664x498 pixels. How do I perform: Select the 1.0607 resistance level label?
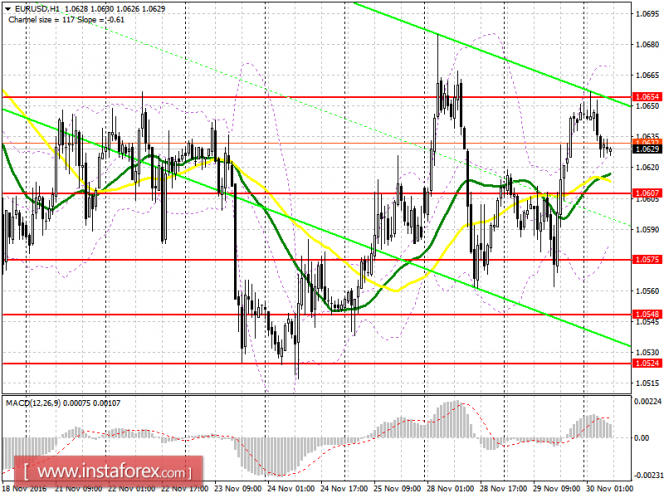pos(647,193)
